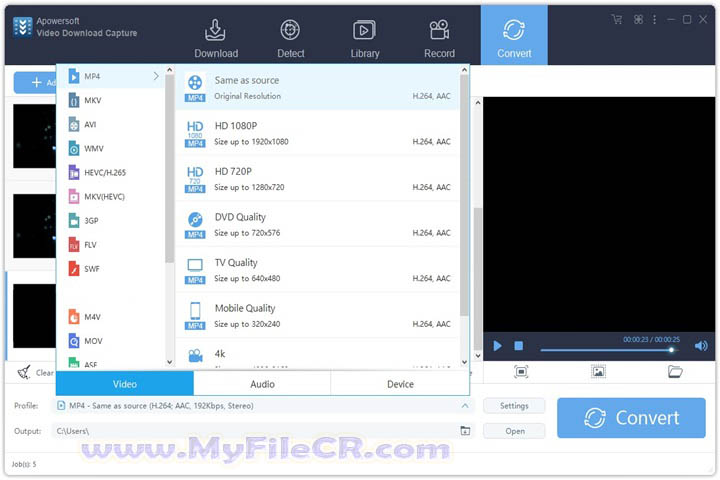Open the output folder
This screenshot has height=480, width=720.
click(x=514, y=431)
